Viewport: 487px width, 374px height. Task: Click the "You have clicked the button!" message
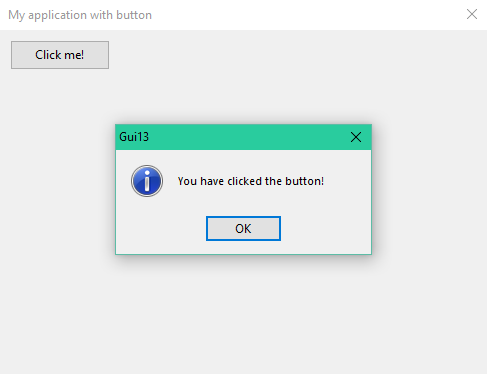(251, 181)
